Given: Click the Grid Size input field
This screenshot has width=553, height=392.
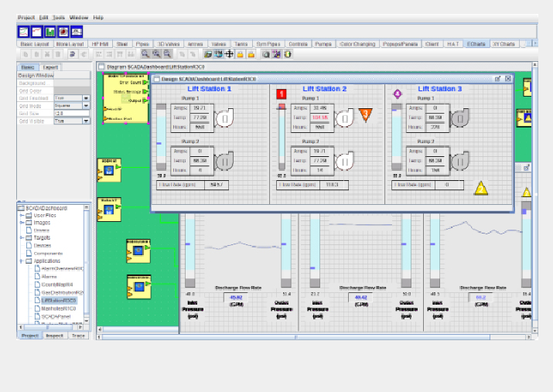Looking at the screenshot, I should click(x=72, y=113).
